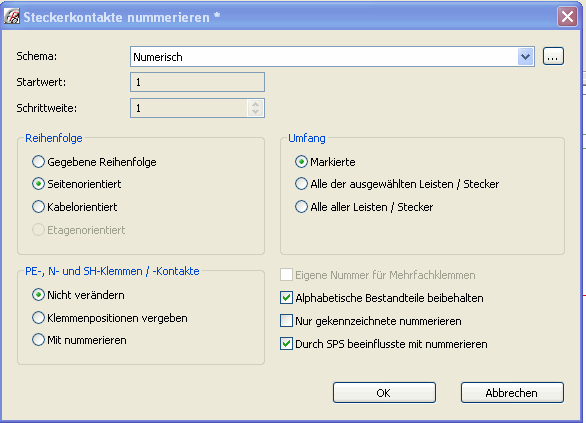This screenshot has height=423, width=586.
Task: Open the Numerisch schema combo box
Action: pyautogui.click(x=332, y=57)
